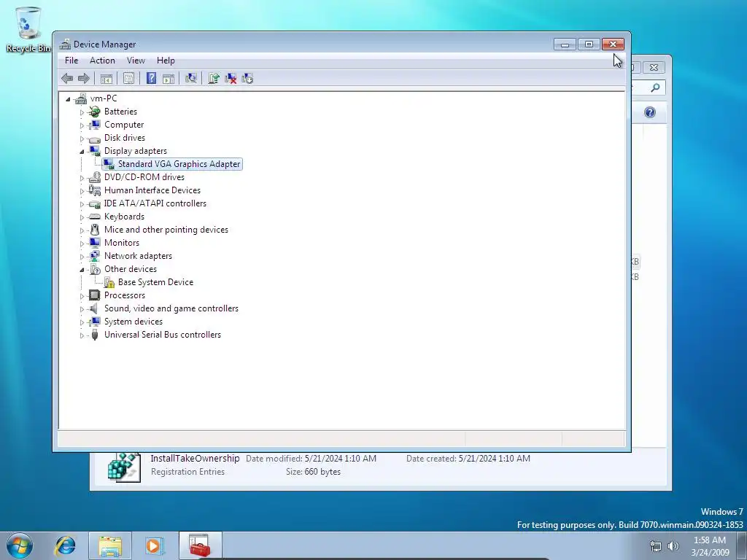This screenshot has width=747, height=560.
Task: Collapse the vm-PC root node
Action: click(x=68, y=99)
